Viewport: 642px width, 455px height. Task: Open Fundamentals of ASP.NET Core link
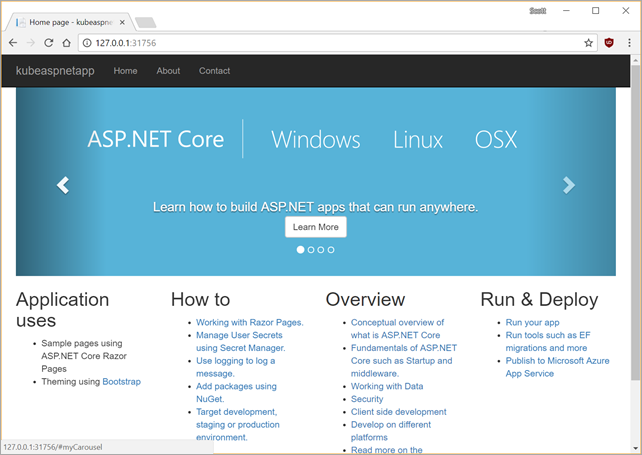pos(404,360)
